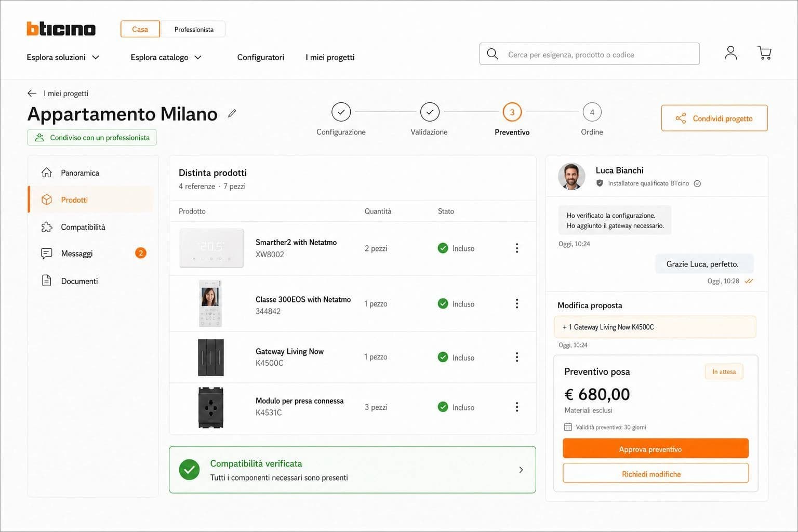Screen dimensions: 798x532
Task: Open the shopping cart icon
Action: 764,53
